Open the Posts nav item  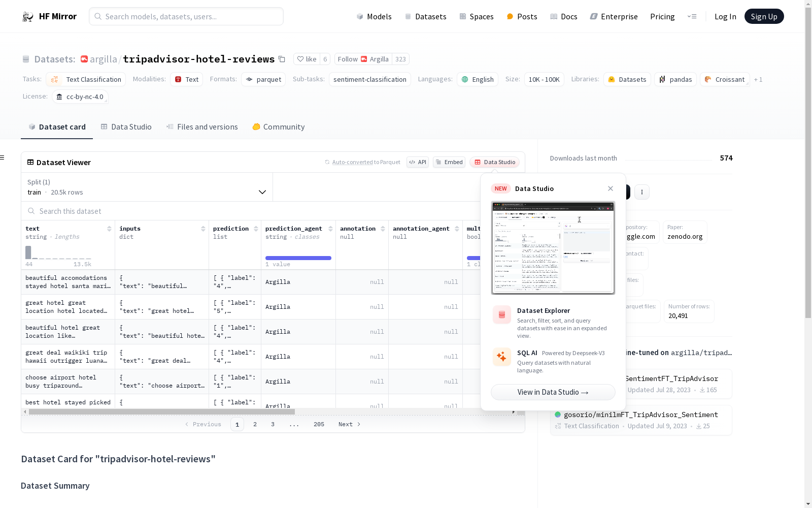(522, 17)
